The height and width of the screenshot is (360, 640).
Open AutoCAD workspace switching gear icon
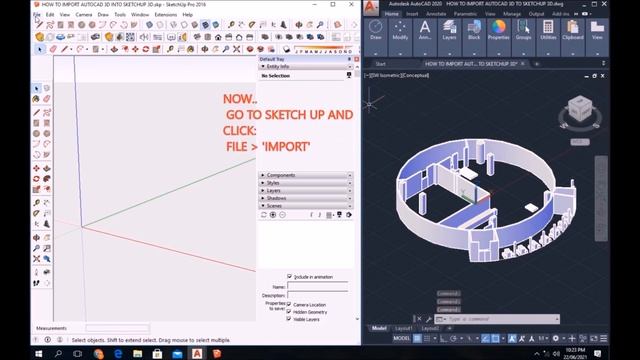(x=556, y=338)
